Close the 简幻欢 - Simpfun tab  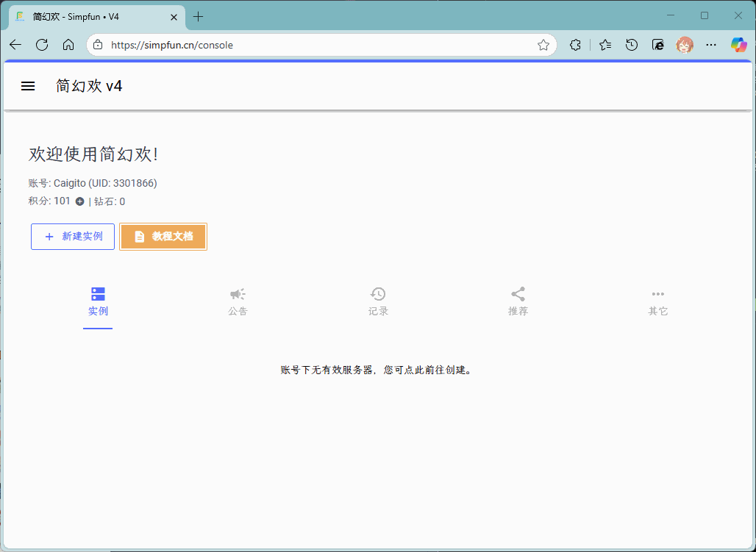coord(174,17)
